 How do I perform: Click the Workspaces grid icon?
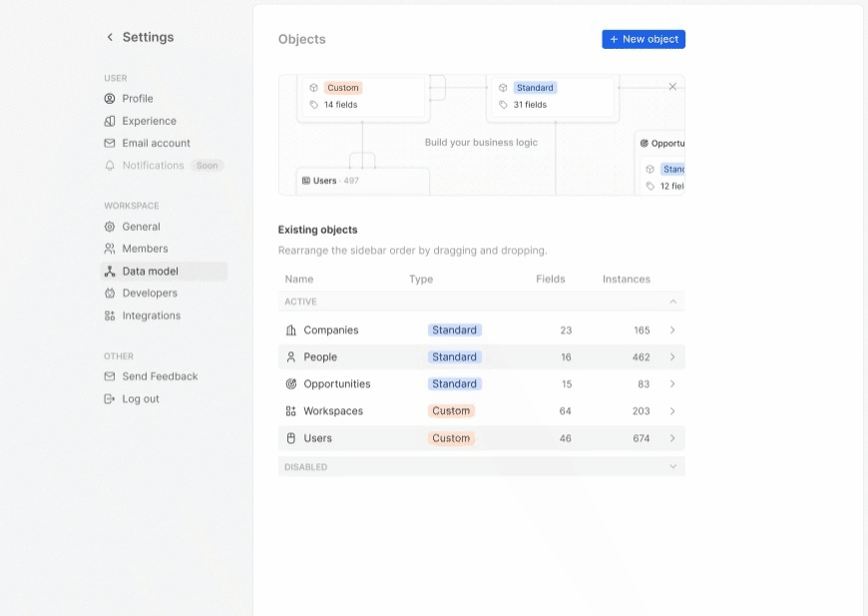pos(291,411)
